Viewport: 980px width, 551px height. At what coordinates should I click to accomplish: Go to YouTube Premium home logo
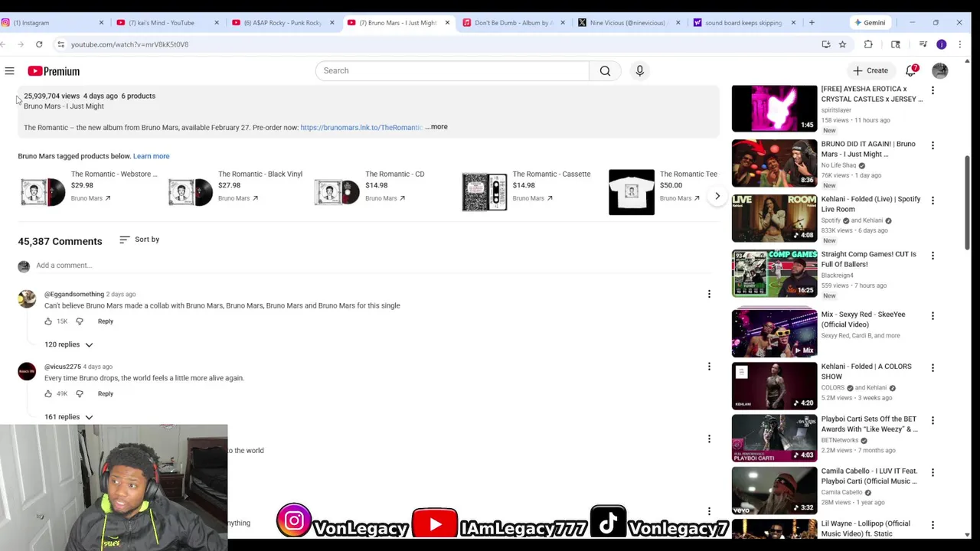pyautogui.click(x=54, y=71)
